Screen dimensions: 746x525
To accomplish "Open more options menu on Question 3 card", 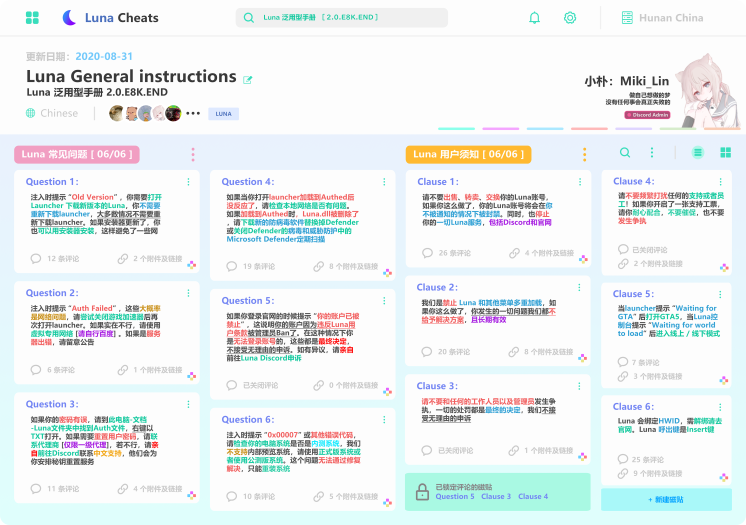I will (x=188, y=404).
